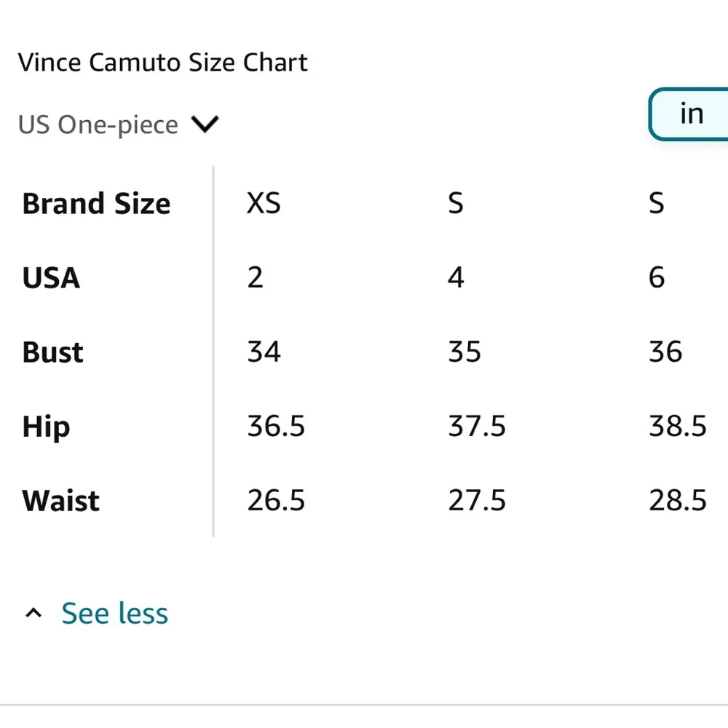Select the Brand Size row header
The image size is (728, 728).
point(96,204)
